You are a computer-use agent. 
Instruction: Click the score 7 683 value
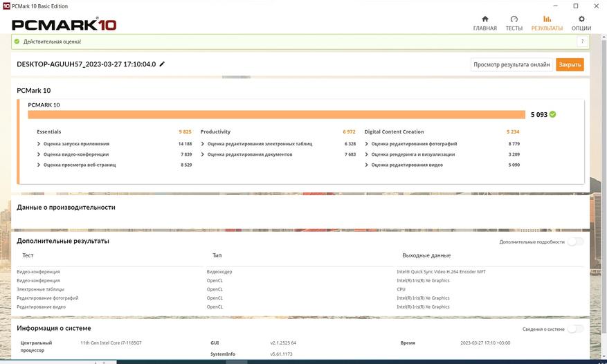click(x=350, y=154)
